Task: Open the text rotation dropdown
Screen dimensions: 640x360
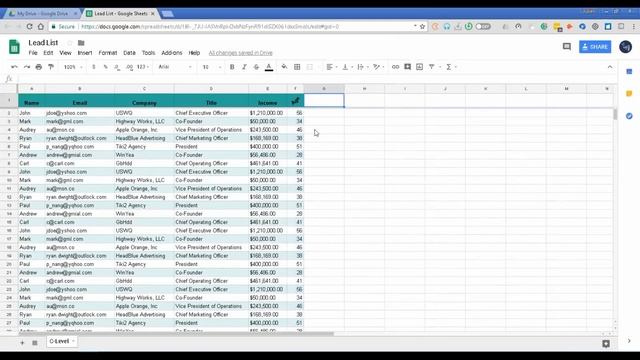Action: pos(379,67)
